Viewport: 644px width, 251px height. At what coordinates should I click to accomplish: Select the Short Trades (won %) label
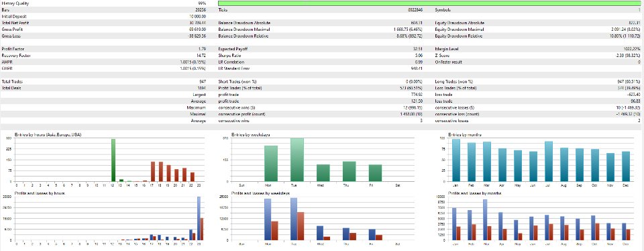[237, 82]
